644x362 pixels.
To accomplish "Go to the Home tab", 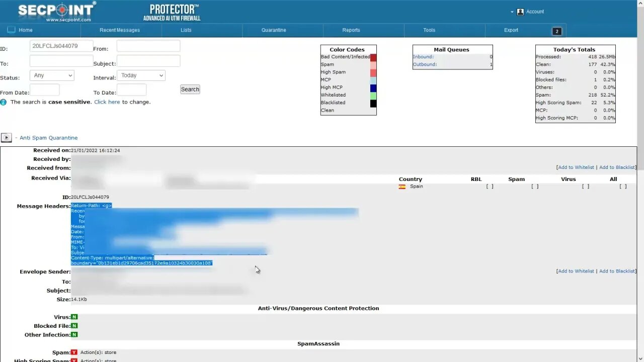I will coord(26,30).
